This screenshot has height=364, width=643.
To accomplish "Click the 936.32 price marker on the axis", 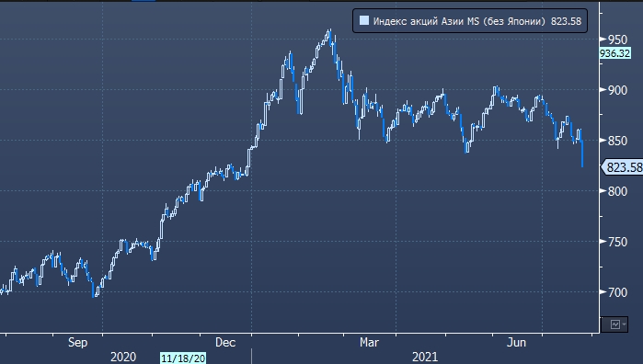I will pos(614,53).
